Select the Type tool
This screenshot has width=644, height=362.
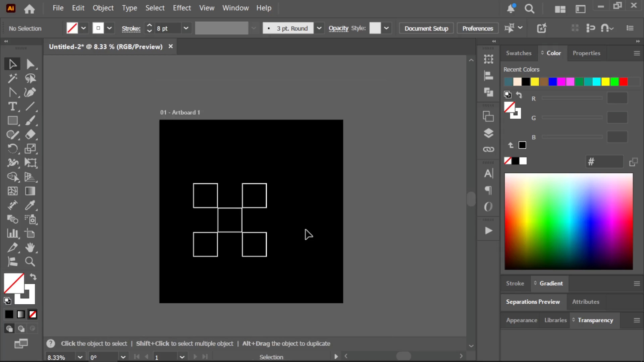(12, 107)
